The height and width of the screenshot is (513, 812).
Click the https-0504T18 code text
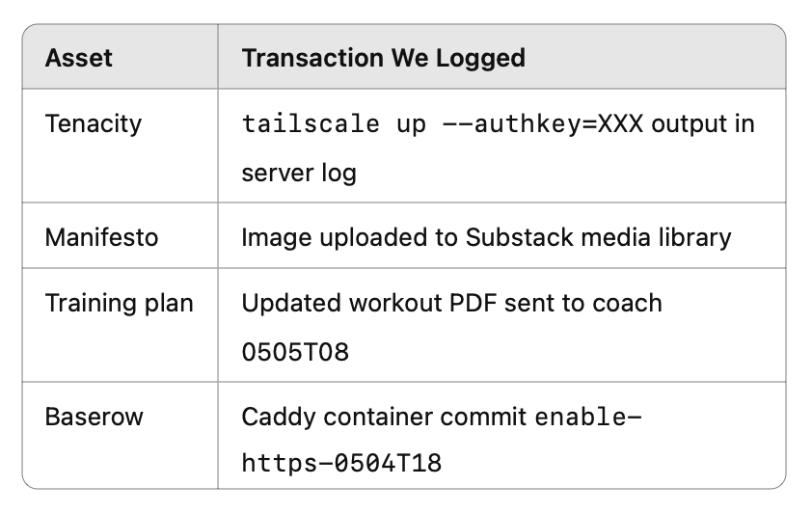[341, 464]
